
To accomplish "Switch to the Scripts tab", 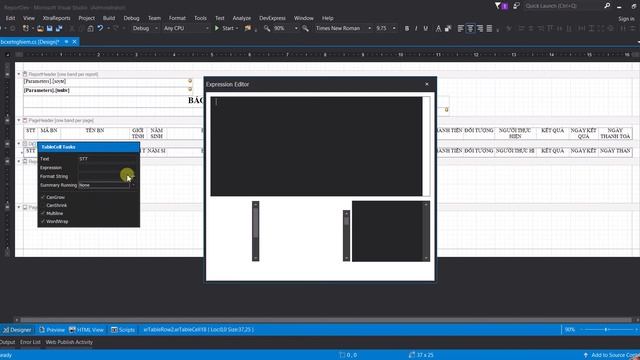I will click(x=123, y=329).
